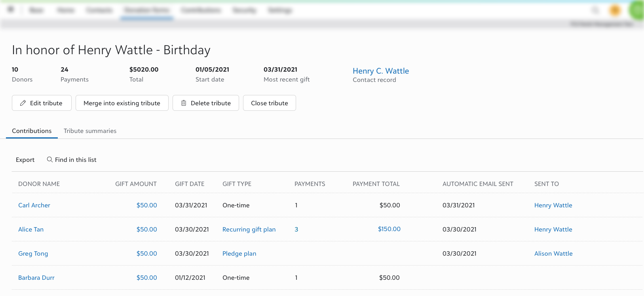644x296 pixels.
Task: Open the Alison Wattle recipient link
Action: coord(553,254)
